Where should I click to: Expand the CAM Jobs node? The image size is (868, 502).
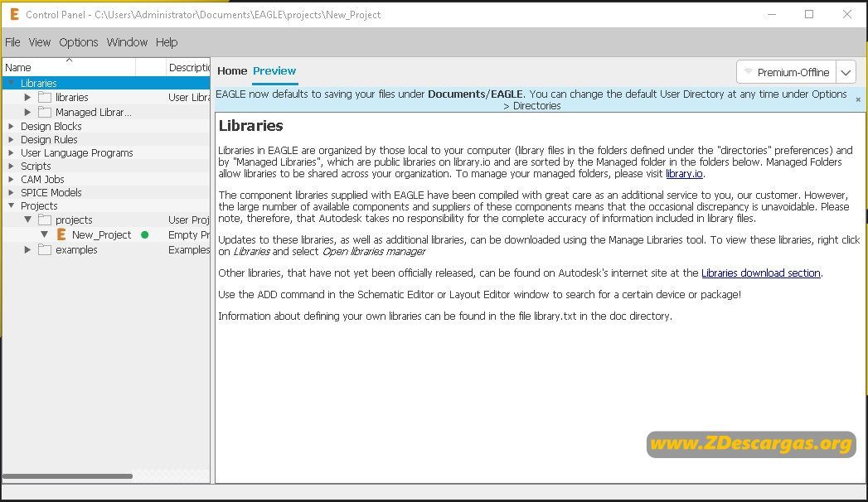pos(11,179)
